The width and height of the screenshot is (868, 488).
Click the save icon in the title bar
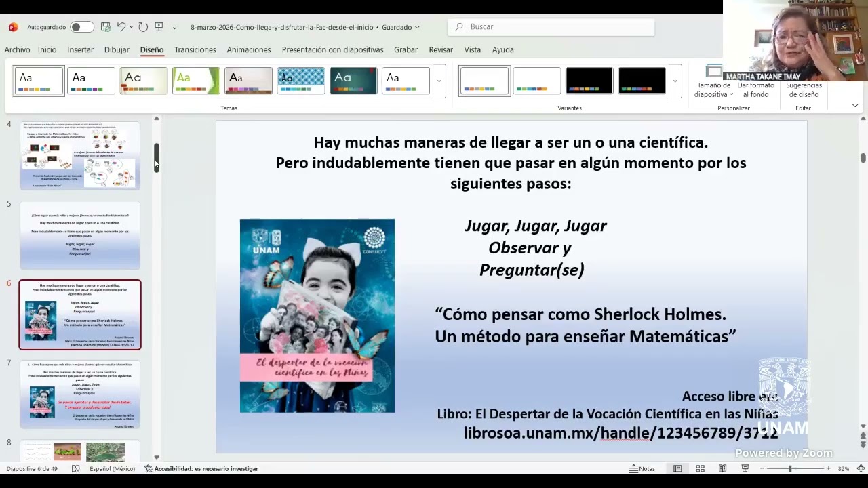point(105,27)
